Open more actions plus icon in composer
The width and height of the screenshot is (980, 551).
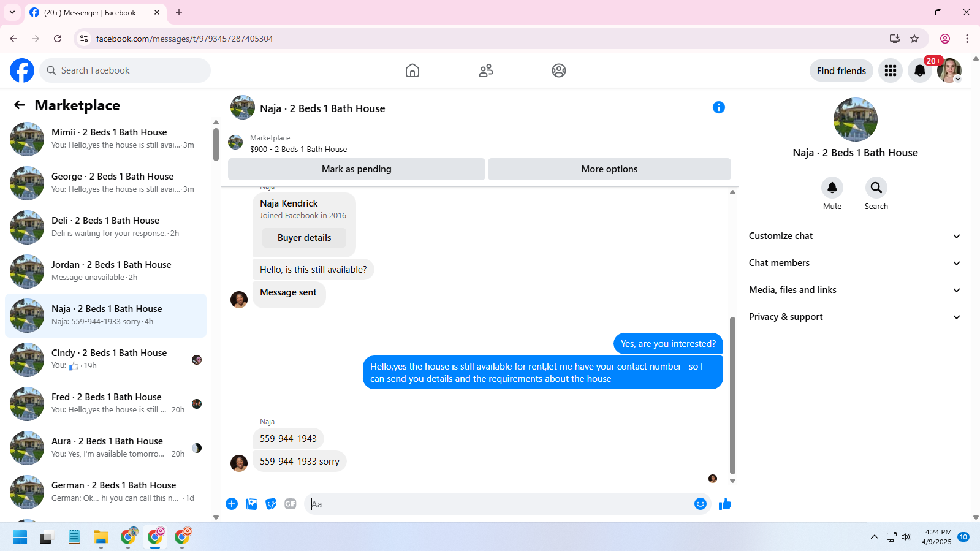point(232,504)
